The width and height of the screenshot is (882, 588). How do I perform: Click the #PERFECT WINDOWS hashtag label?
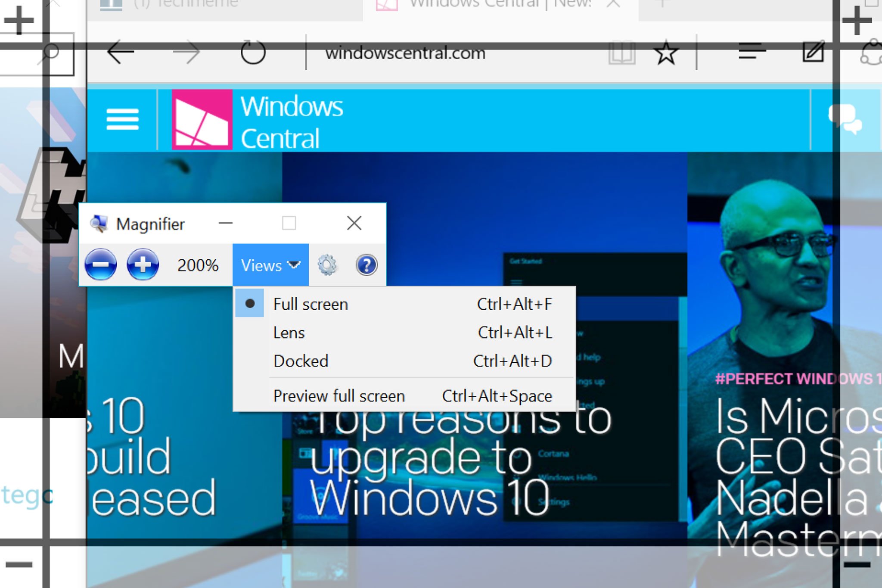(x=798, y=379)
